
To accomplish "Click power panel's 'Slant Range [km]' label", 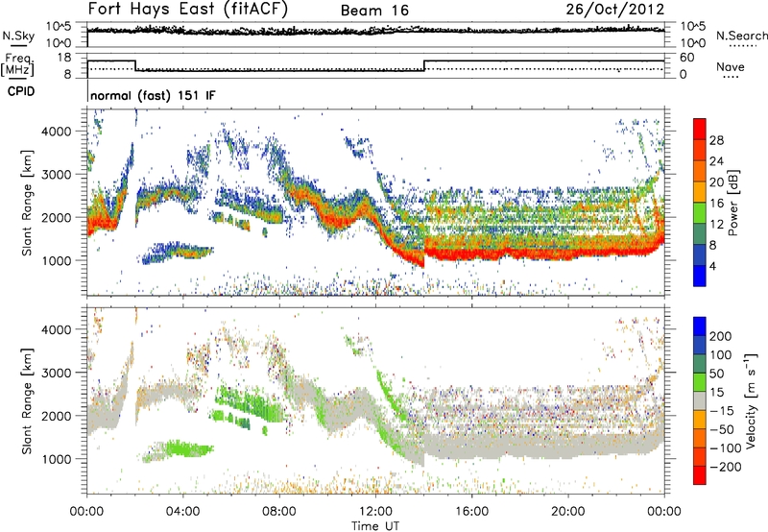I will point(27,203).
